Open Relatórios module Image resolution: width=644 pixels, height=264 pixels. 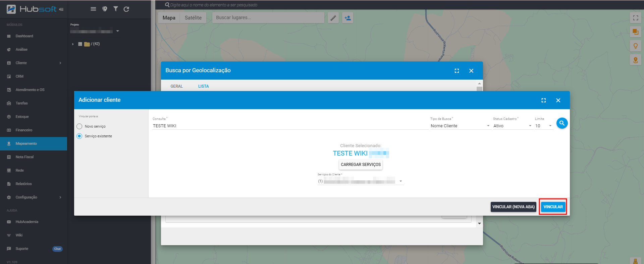tap(34, 184)
